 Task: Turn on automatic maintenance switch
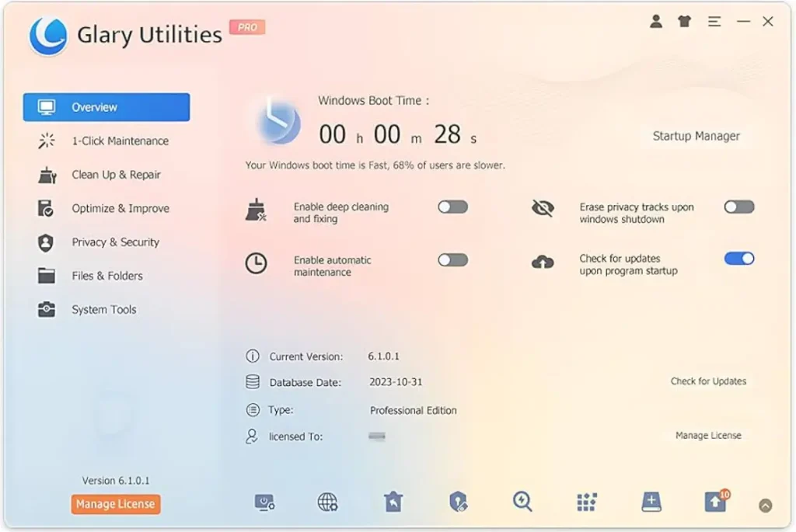click(453, 260)
